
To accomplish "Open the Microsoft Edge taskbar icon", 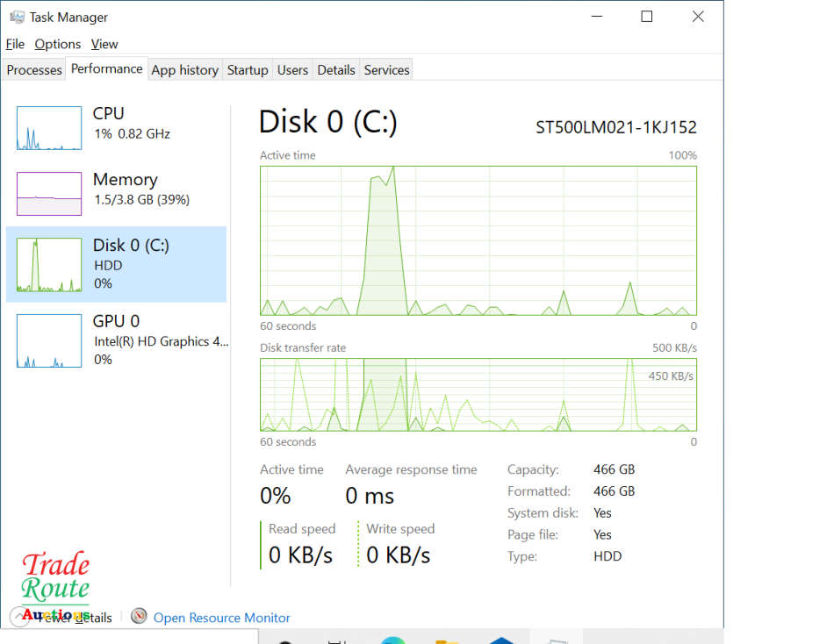I will [x=393, y=640].
